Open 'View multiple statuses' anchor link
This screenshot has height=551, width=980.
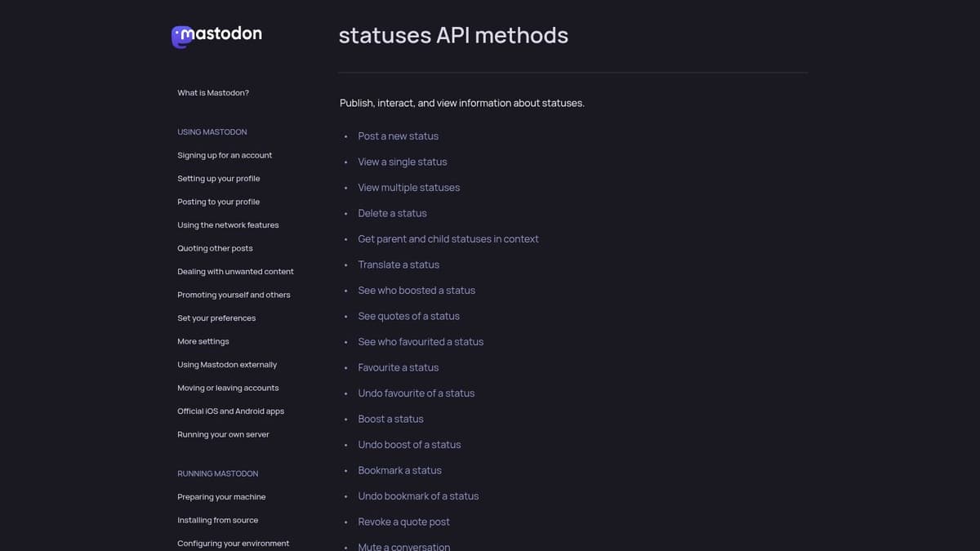409,188
